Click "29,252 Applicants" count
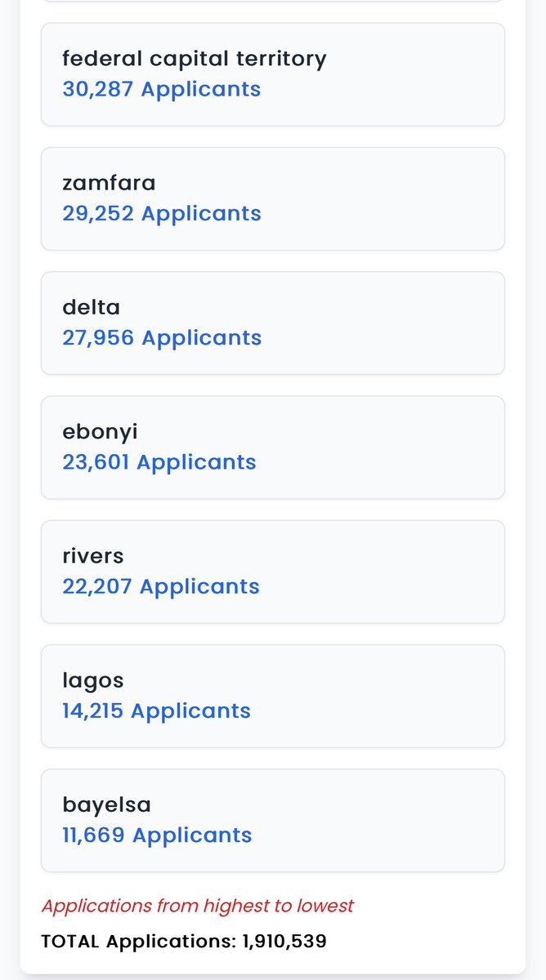This screenshot has width=546, height=980. (162, 214)
